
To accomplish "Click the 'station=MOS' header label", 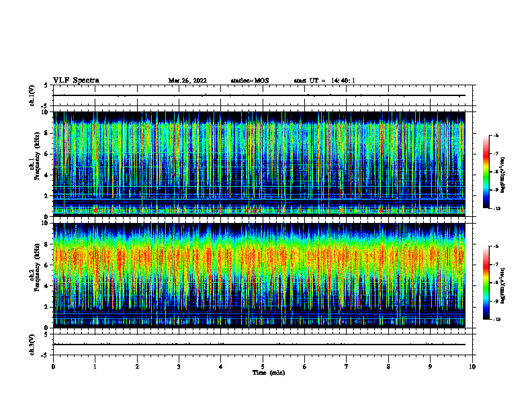I will point(250,81).
